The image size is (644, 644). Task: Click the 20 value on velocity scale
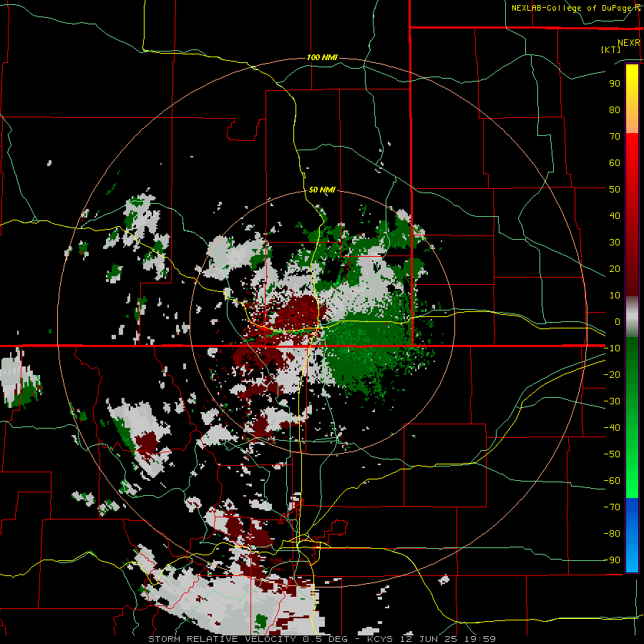pos(615,268)
